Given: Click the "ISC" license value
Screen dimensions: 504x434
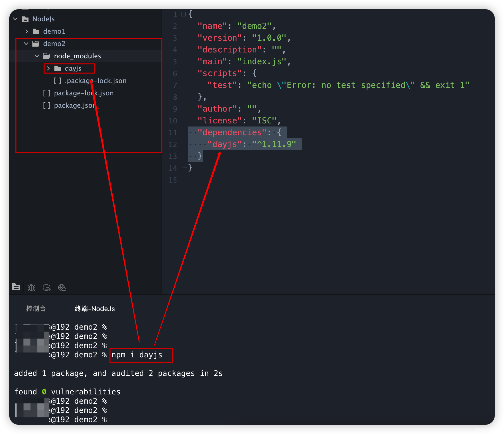Looking at the screenshot, I should pos(264,121).
